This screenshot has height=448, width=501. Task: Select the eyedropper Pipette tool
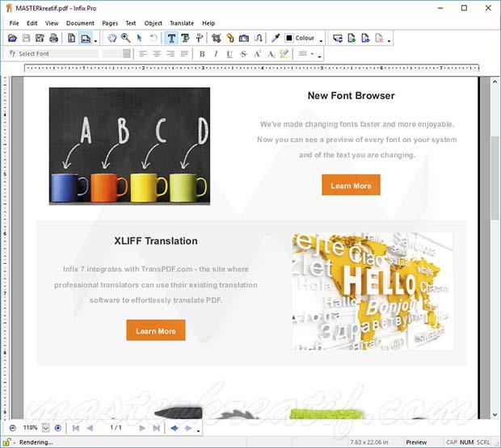click(x=276, y=38)
